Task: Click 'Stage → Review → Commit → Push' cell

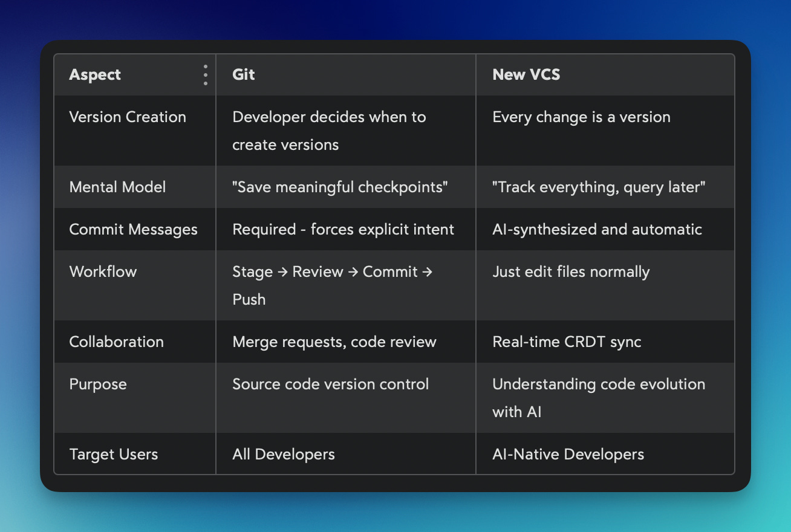Action: pos(346,285)
